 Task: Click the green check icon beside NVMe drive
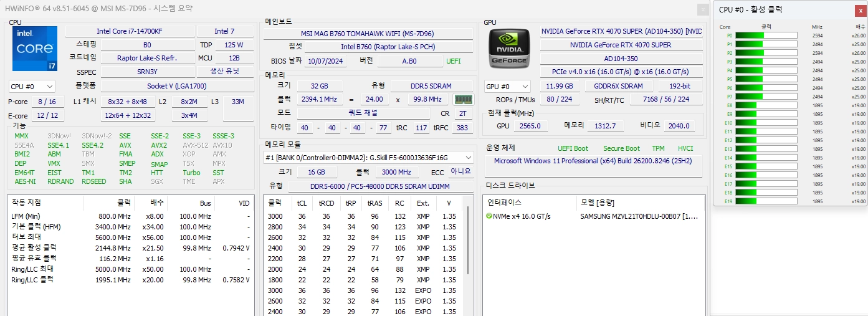coord(489,216)
